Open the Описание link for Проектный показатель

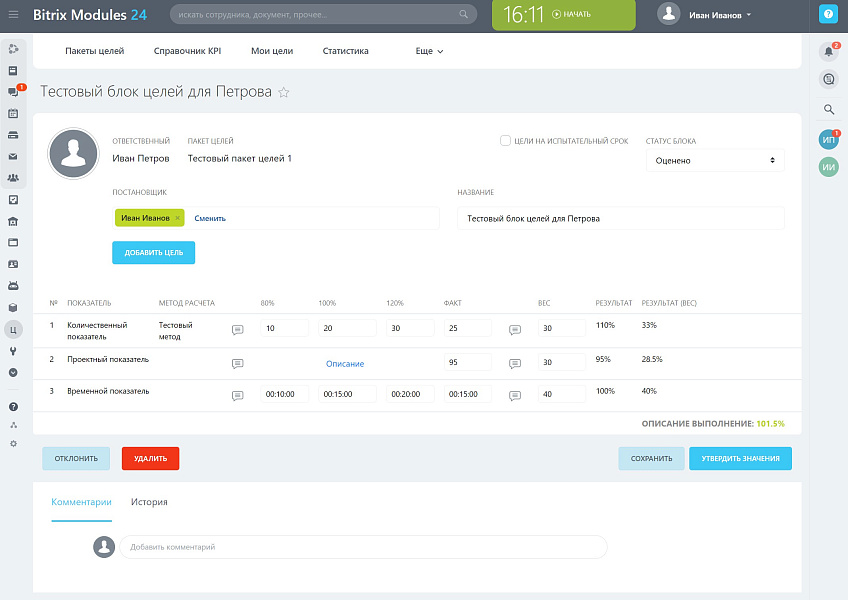[x=345, y=364]
